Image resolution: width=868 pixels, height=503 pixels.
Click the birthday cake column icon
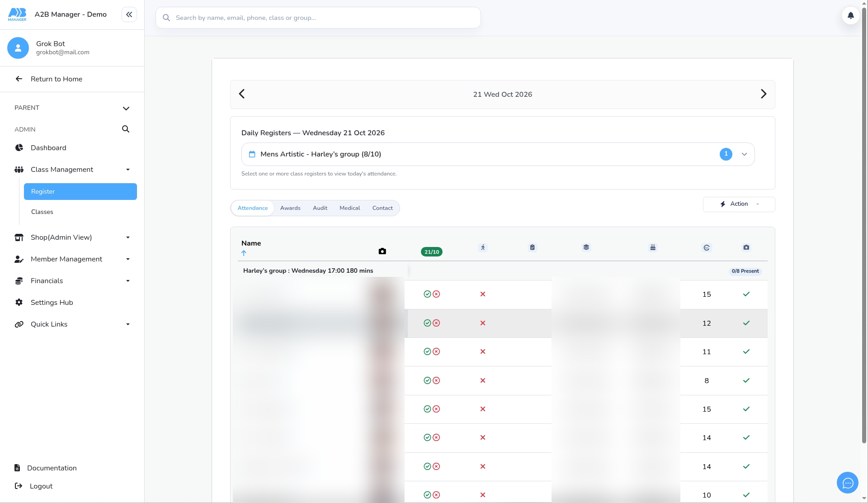tap(653, 247)
